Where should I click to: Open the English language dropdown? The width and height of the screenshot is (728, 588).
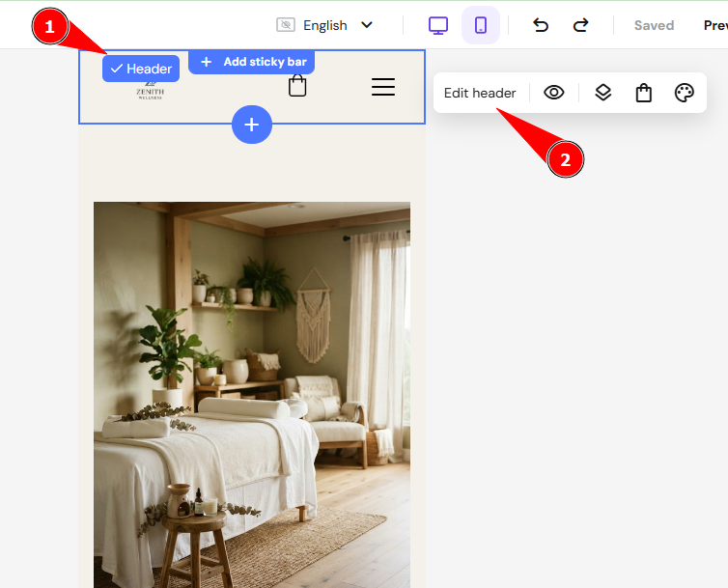324,25
